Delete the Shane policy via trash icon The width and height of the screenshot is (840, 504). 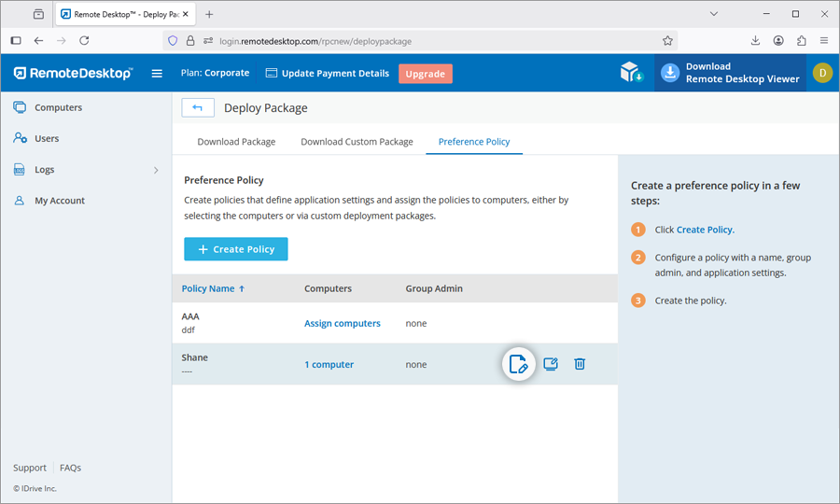click(580, 364)
